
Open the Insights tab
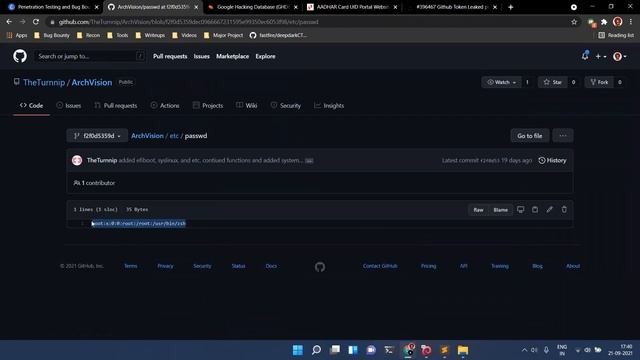[329, 105]
